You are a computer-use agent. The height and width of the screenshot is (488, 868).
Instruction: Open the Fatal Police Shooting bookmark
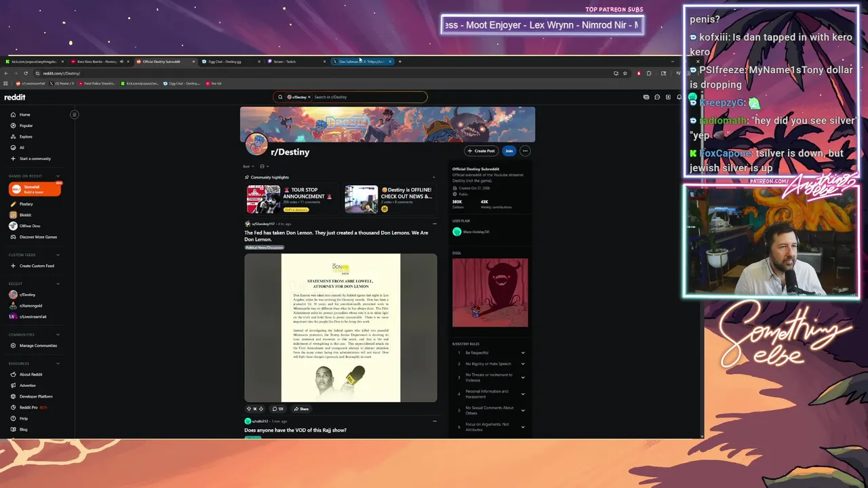click(x=97, y=83)
